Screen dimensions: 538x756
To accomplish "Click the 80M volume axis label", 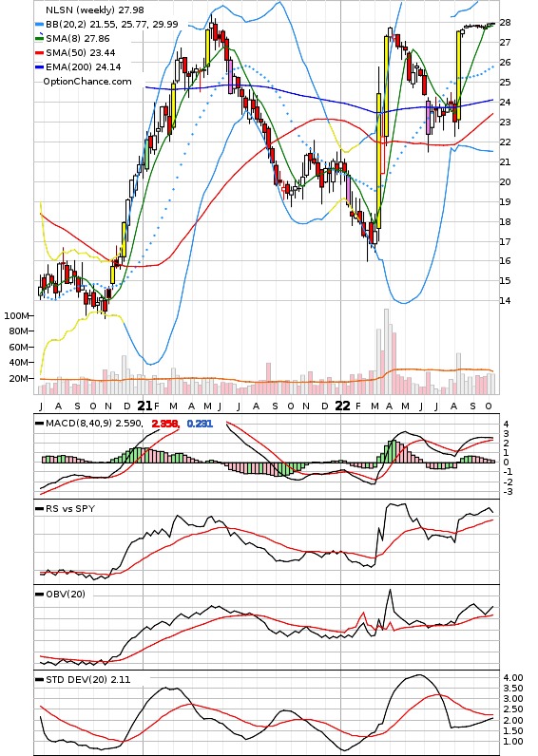I will 18,331.
